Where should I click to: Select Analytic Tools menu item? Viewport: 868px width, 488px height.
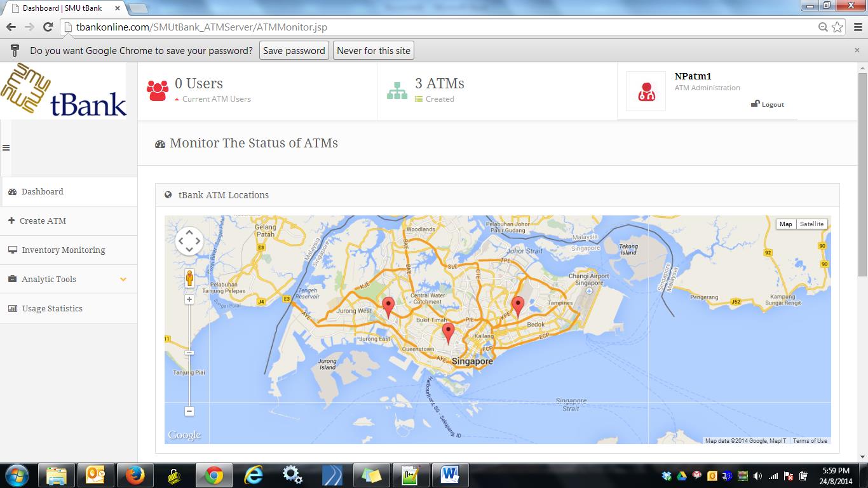tap(69, 279)
